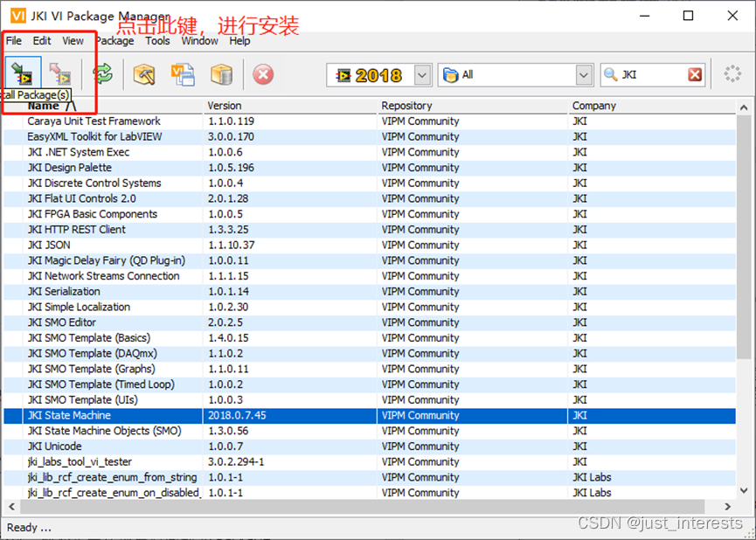Select JKI Simple Localization
The width and height of the screenshot is (756, 540).
(370, 307)
